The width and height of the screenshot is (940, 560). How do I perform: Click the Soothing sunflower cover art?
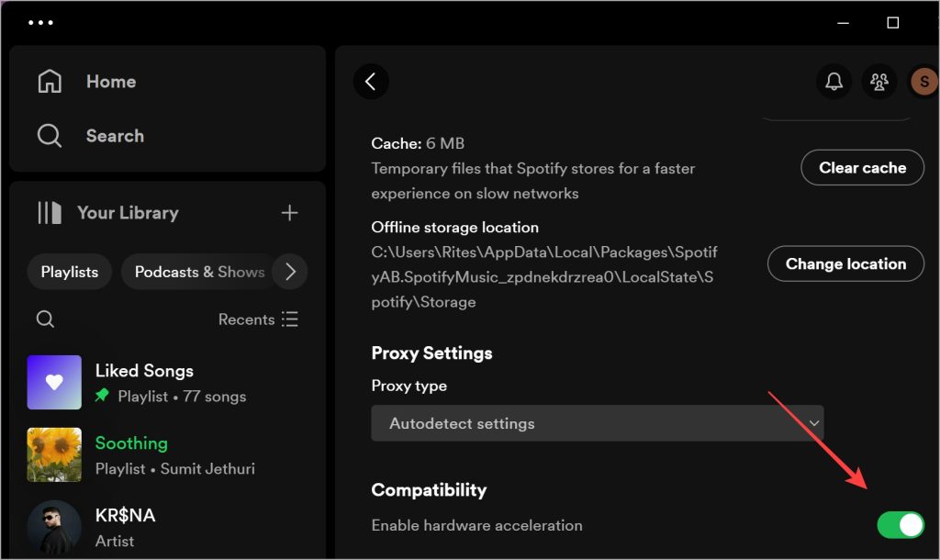[x=54, y=455]
